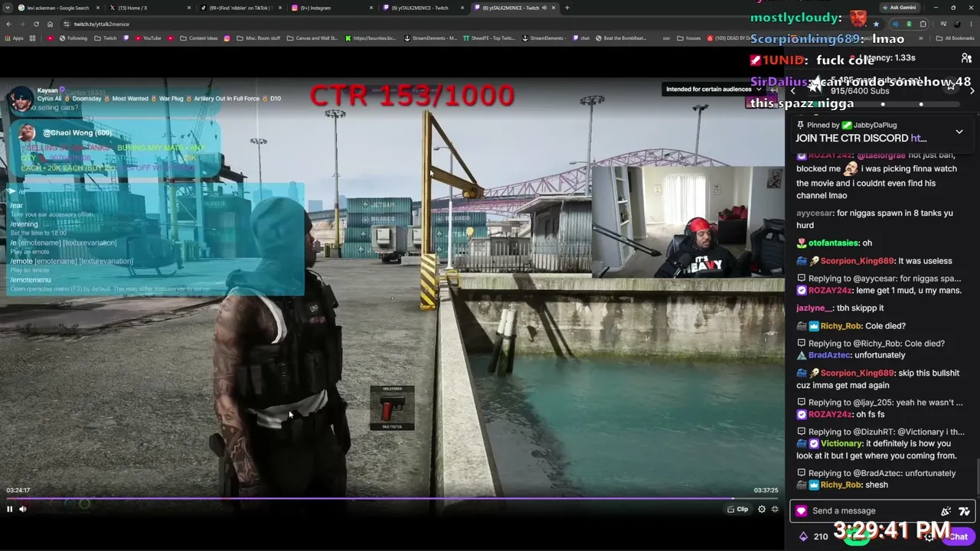
Task: Go back in the browser
Action: click(x=8, y=24)
